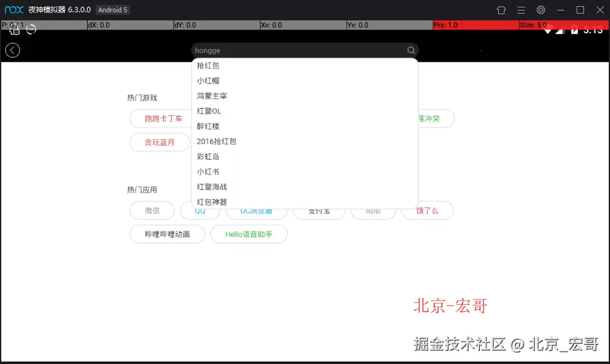The width and height of the screenshot is (610, 364).
Task: Tap the Hello语音助手 app tag
Action: (x=249, y=234)
